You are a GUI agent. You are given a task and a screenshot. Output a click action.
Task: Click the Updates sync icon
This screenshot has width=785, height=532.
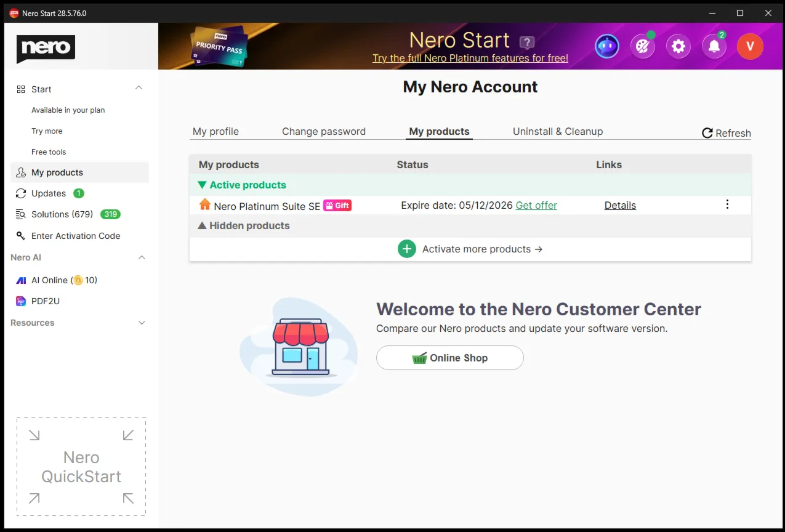point(21,193)
